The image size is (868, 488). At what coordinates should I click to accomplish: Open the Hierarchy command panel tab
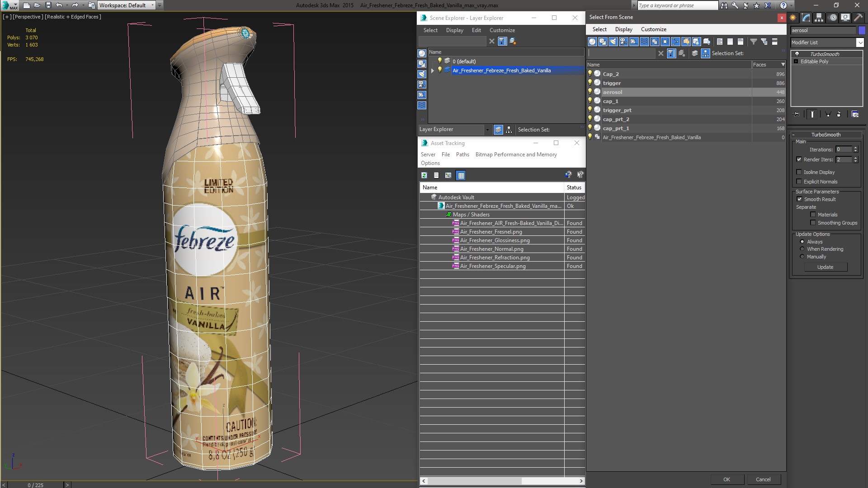[x=819, y=18]
